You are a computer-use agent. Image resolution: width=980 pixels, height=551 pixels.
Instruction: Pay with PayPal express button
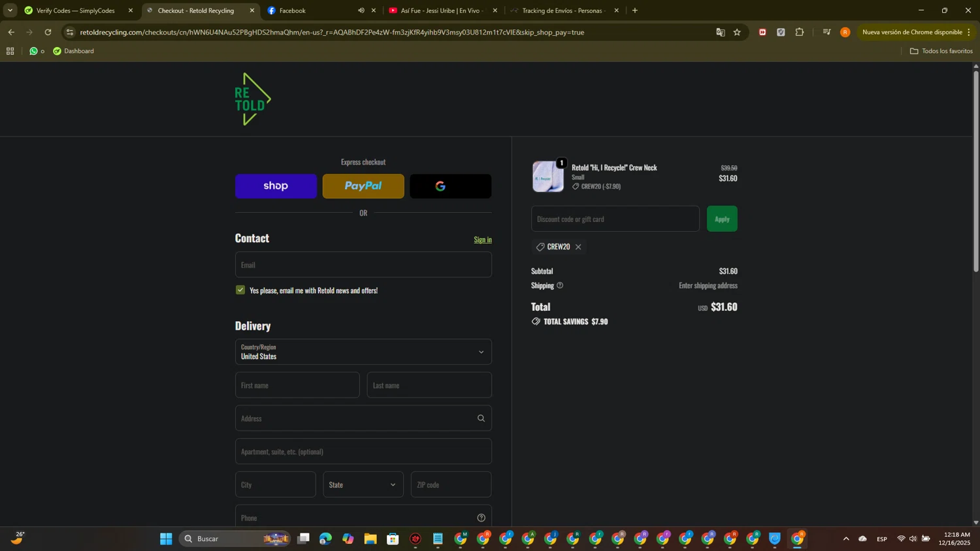tap(363, 186)
